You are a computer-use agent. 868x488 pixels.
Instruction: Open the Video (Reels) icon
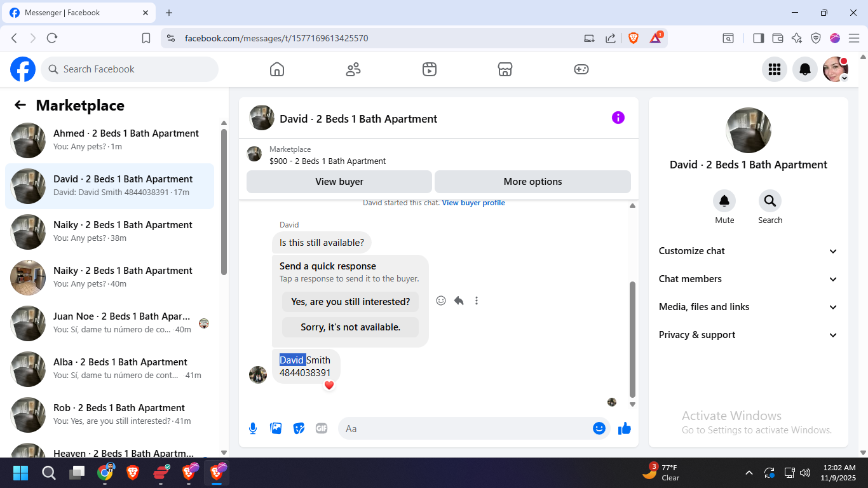(430, 69)
